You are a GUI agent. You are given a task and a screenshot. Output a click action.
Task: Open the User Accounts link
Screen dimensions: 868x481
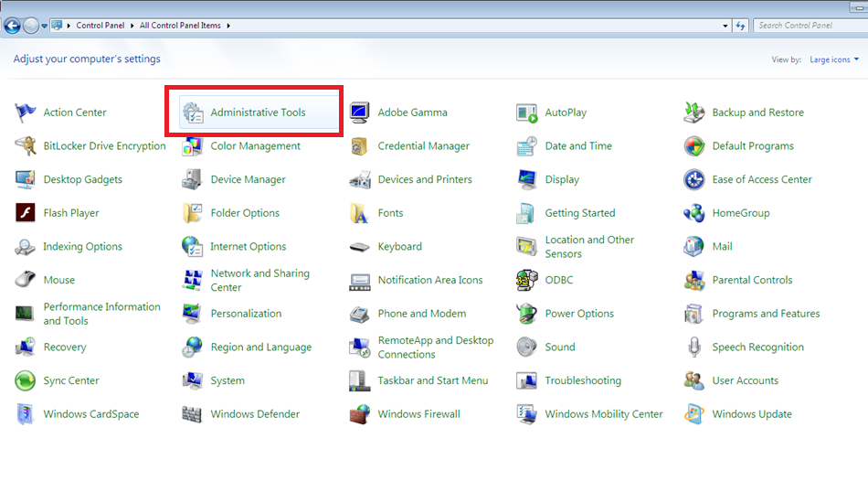pos(745,380)
